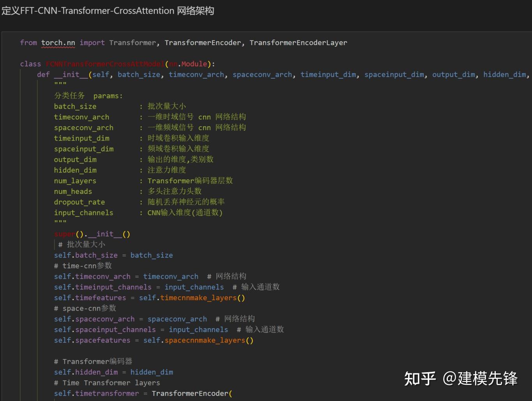
Task: Click the torch.nn module in the import statement
Action: pyautogui.click(x=58, y=43)
